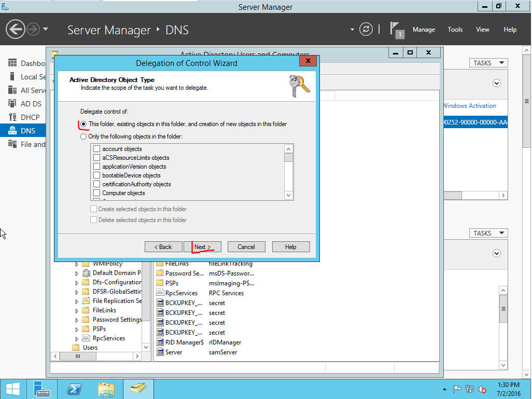Open Server Manager from the taskbar
This screenshot has width=532, height=399.
[42, 389]
